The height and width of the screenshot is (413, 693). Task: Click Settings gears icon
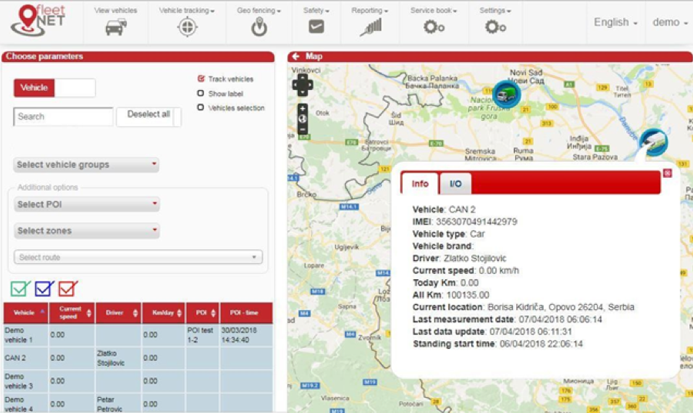(x=495, y=27)
